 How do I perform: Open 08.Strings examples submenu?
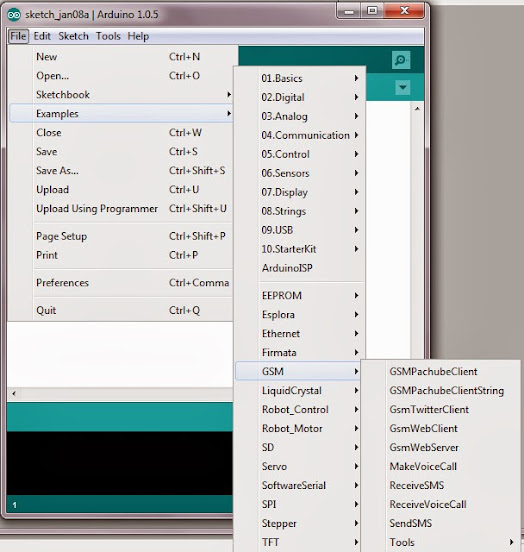point(299,211)
